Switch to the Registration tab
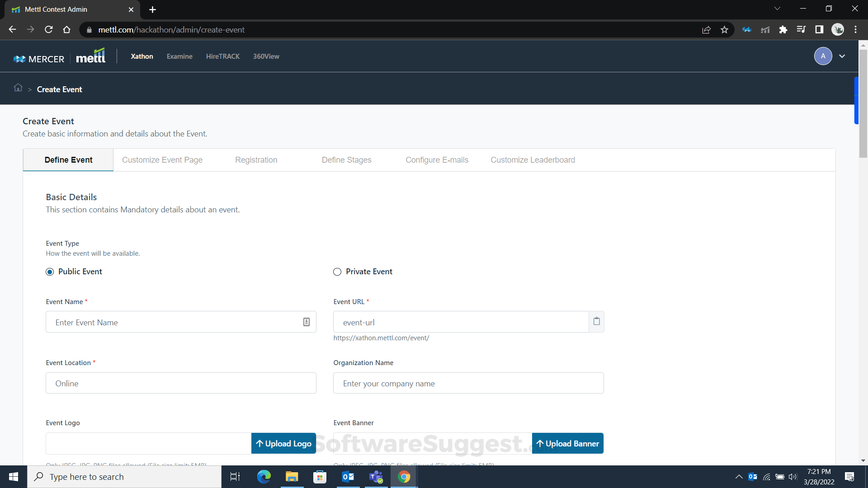 point(256,160)
